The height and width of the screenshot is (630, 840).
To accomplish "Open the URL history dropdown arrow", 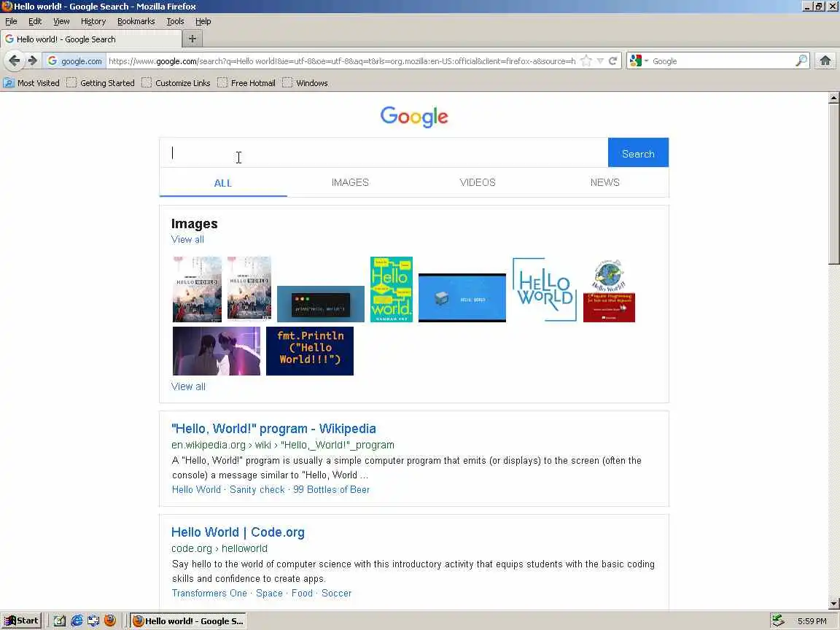I will click(x=600, y=61).
